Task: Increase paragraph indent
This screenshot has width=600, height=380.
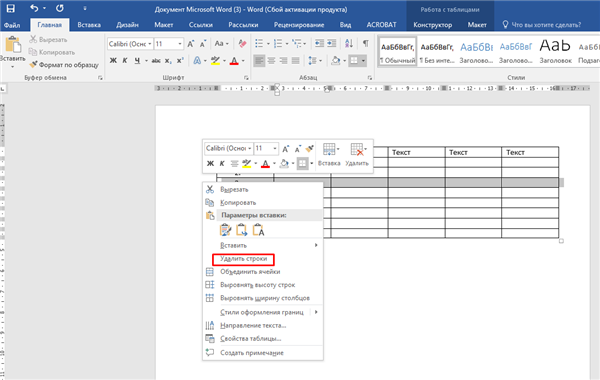Action: 331,44
